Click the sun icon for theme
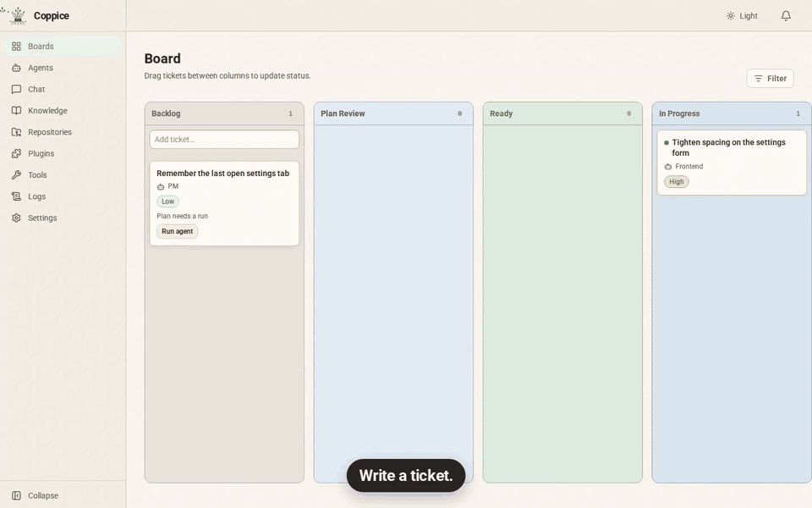This screenshot has width=812, height=508. 731,16
